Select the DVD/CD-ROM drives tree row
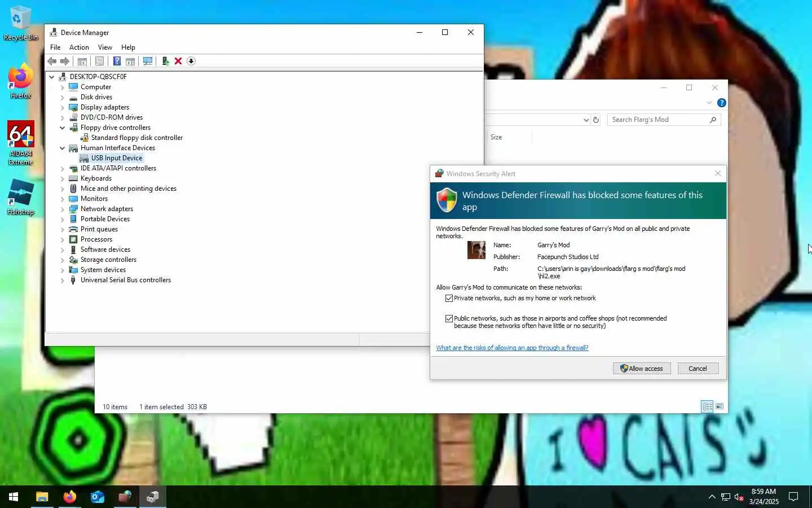The image size is (812, 508). [112, 117]
